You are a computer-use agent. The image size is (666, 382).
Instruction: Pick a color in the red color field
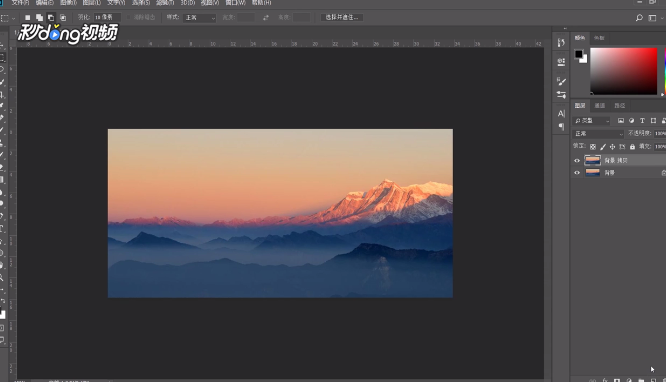pos(624,71)
